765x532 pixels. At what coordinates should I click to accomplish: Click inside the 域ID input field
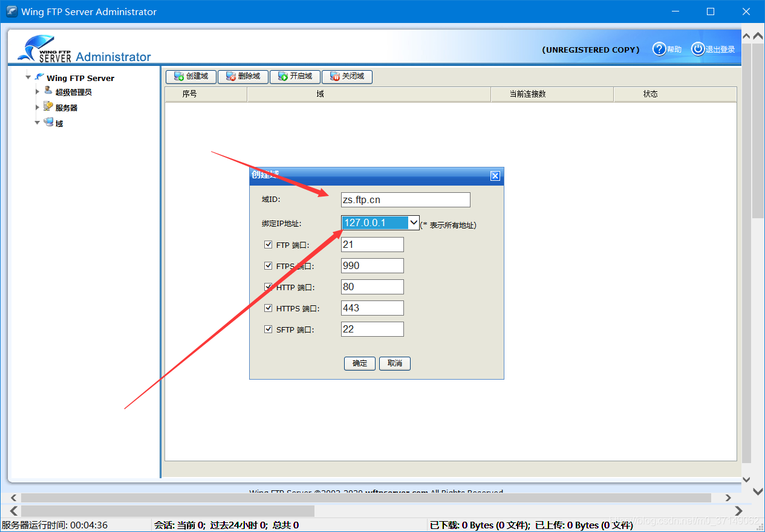coord(405,199)
